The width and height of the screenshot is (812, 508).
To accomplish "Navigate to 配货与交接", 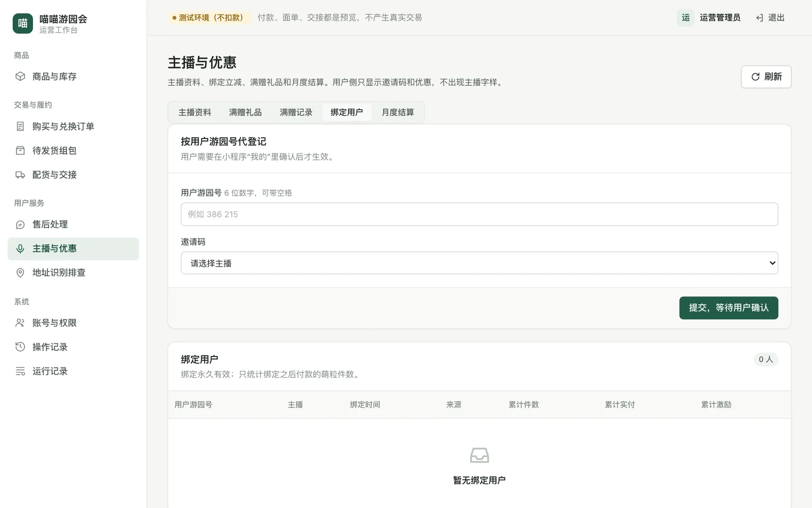I will click(x=73, y=175).
